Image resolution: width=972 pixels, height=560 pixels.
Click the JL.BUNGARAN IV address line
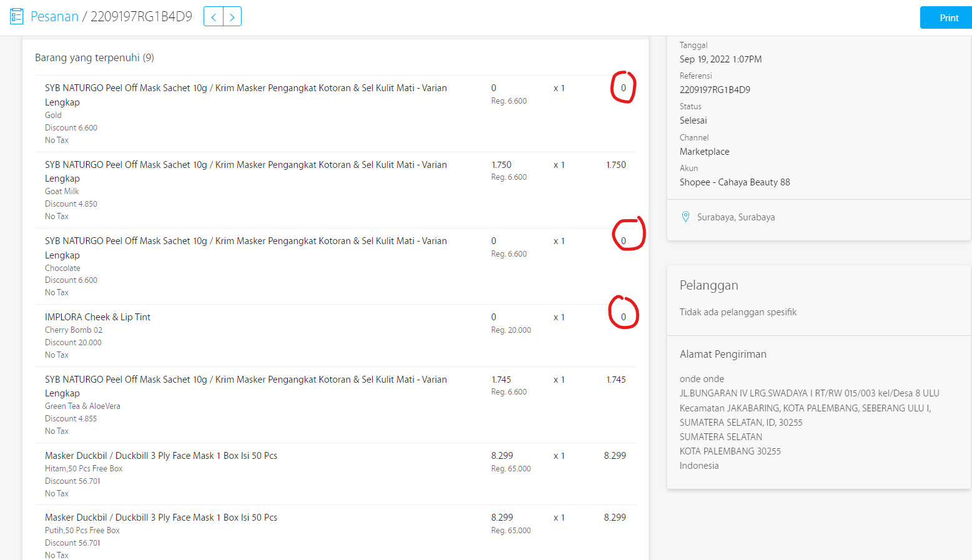[x=810, y=393]
